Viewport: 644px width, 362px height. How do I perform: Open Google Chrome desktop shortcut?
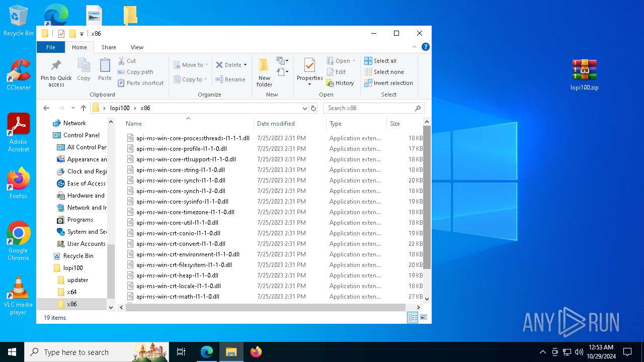pyautogui.click(x=18, y=241)
